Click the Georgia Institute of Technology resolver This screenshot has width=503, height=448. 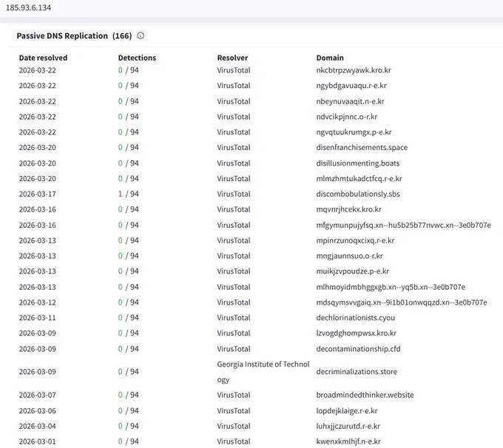[x=263, y=372]
